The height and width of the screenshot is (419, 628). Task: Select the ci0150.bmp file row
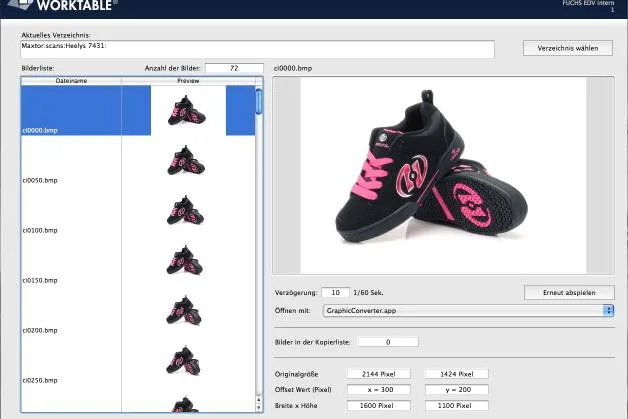(x=138, y=261)
